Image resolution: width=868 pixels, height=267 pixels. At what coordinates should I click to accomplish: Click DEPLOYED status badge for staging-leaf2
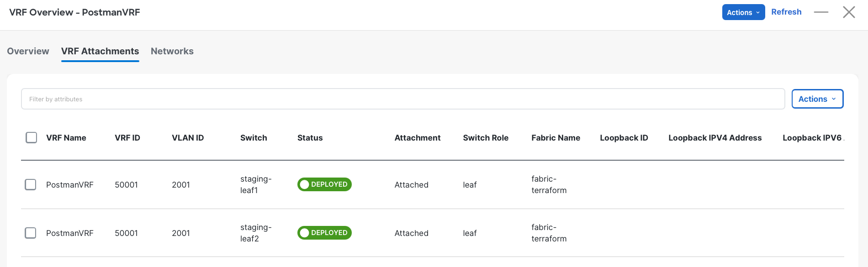click(324, 233)
